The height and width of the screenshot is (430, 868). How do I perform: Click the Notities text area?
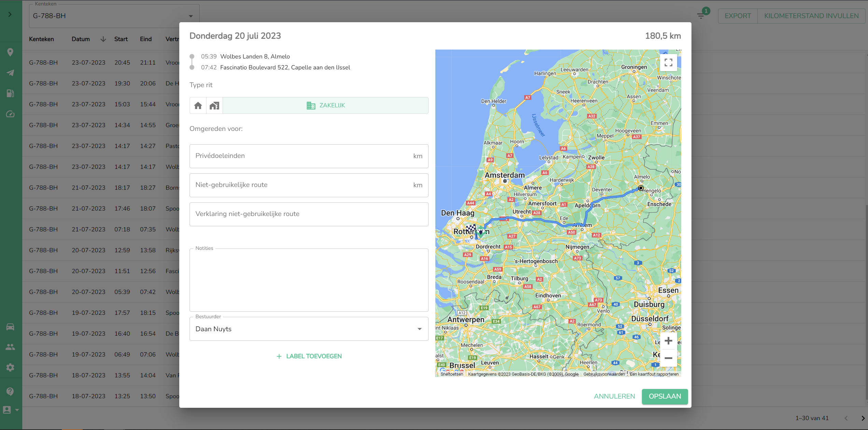click(309, 280)
